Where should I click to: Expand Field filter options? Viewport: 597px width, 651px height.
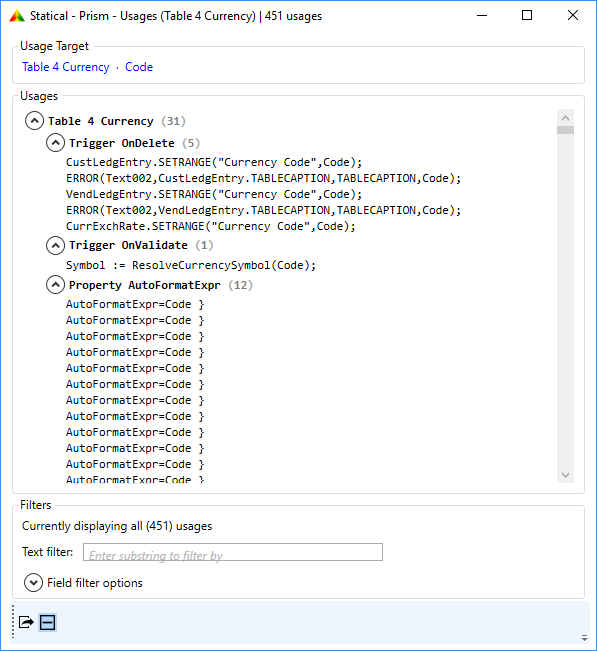[33, 582]
